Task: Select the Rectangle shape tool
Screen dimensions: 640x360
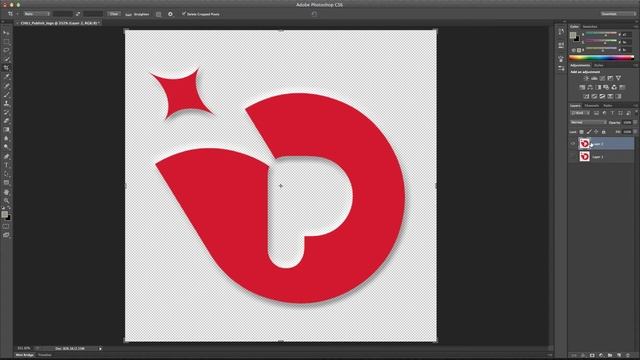Action: (6, 183)
